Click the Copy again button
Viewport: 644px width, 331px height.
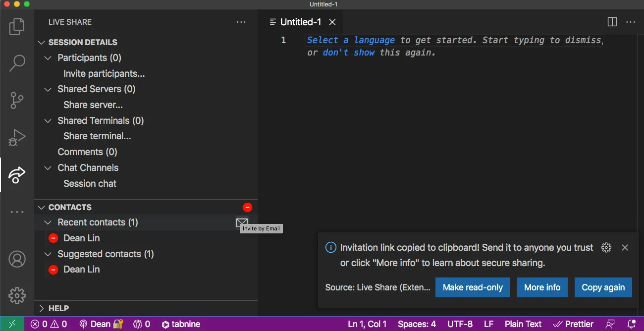(x=603, y=287)
